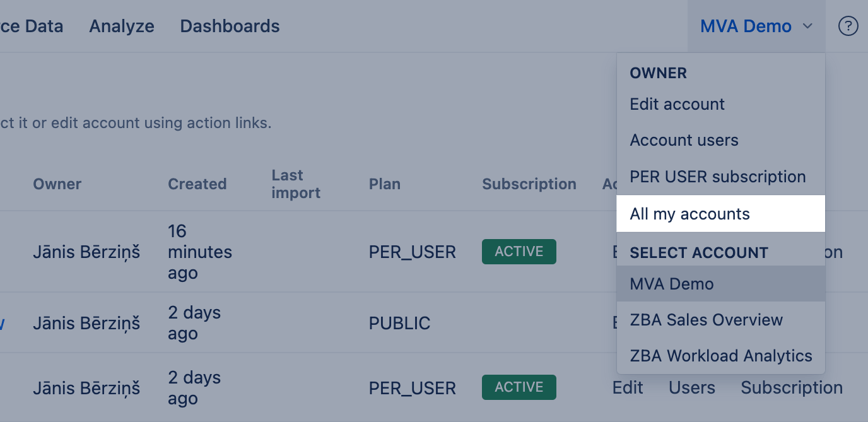Switch to ZBA Workload Analytics account
The width and height of the screenshot is (868, 422).
720,356
